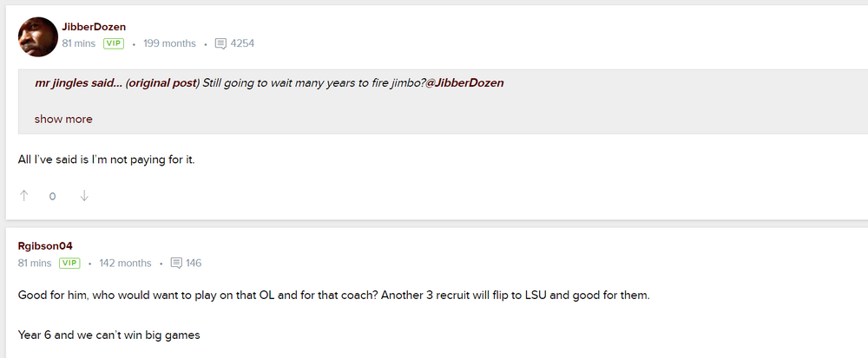The height and width of the screenshot is (358, 868).
Task: Click mr jingles' name in the quote
Action: (x=64, y=83)
